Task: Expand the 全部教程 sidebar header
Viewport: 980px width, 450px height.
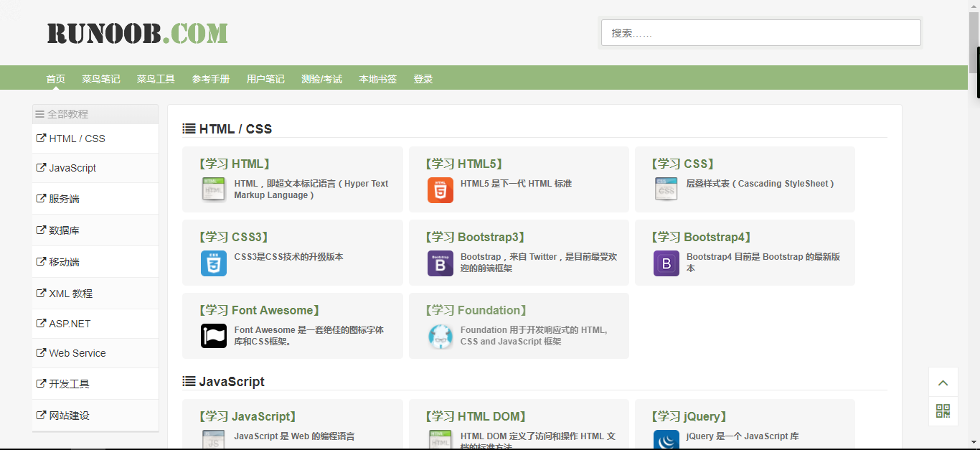Action: (x=95, y=114)
